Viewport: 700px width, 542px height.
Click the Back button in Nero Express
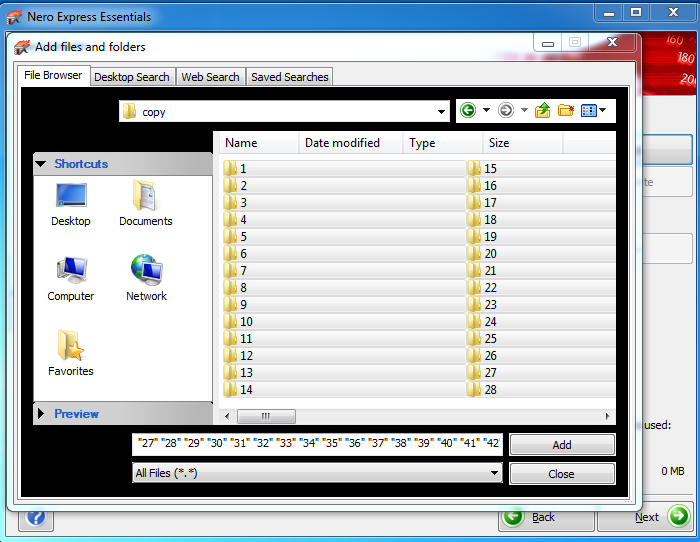point(546,517)
